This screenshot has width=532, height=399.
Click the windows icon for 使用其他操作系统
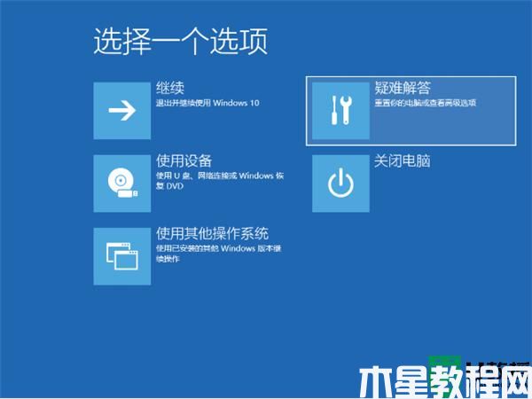click(122, 256)
